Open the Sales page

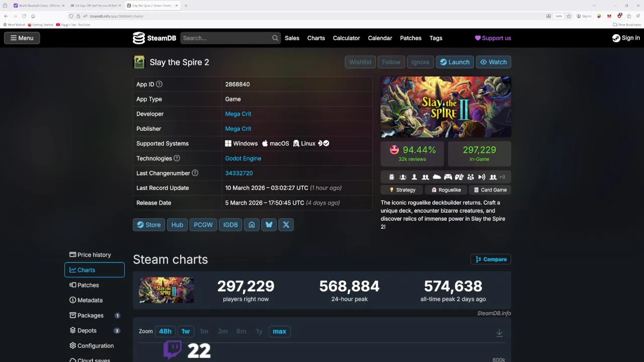(x=292, y=38)
